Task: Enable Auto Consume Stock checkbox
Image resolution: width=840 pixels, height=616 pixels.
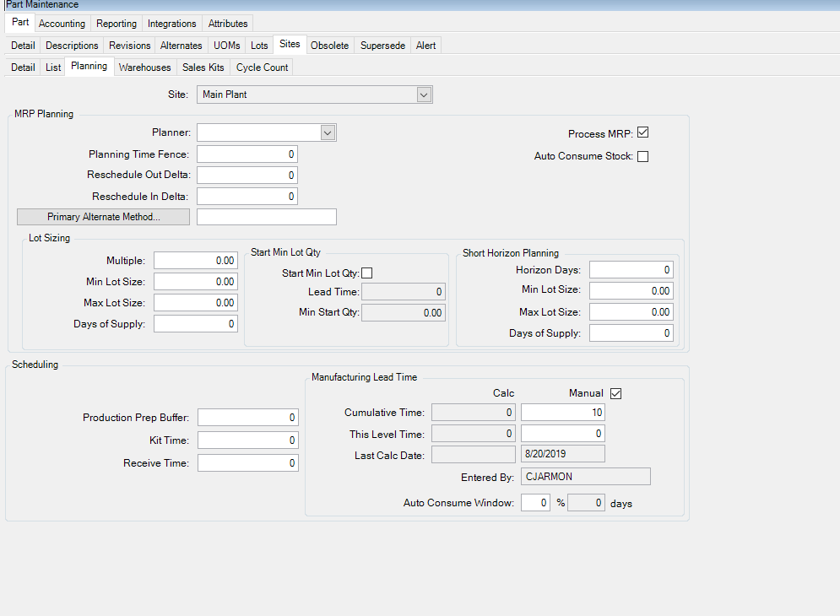Action: (642, 156)
